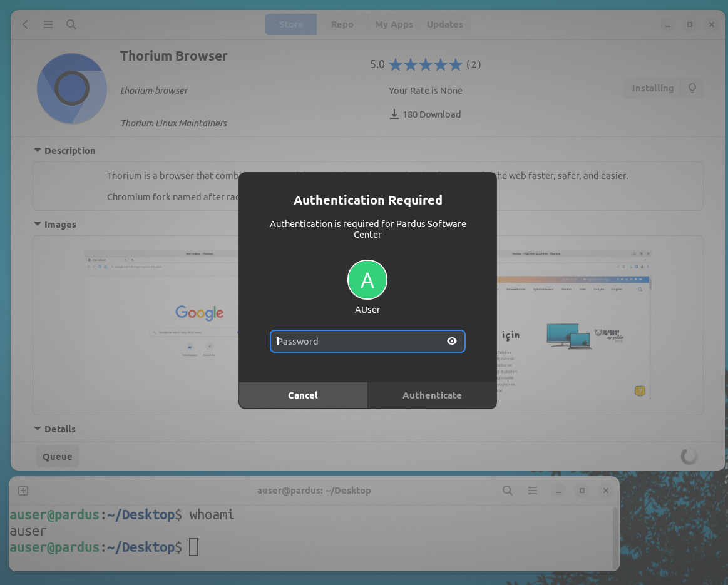Open the Software Center hamburger menu
This screenshot has height=585, width=728.
pos(48,24)
